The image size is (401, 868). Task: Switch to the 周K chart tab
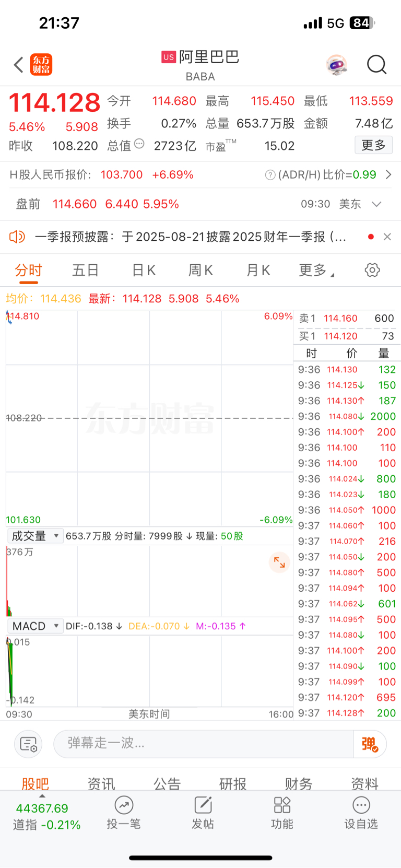[200, 271]
